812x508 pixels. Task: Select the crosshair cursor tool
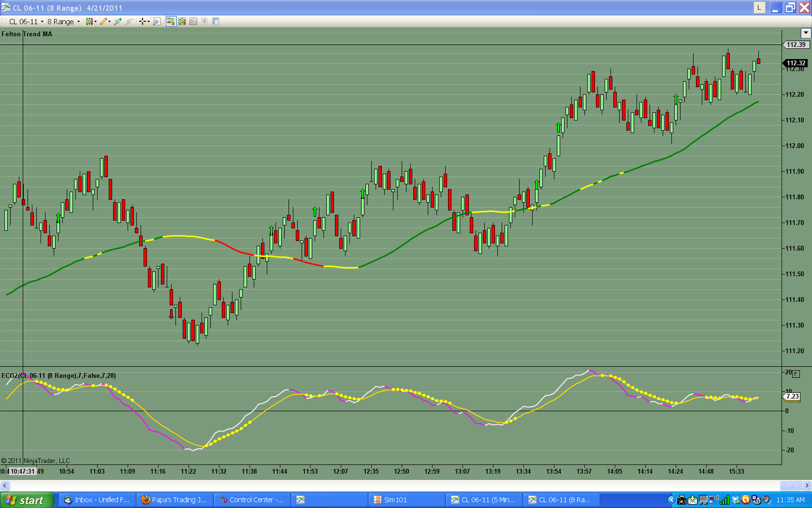click(143, 21)
